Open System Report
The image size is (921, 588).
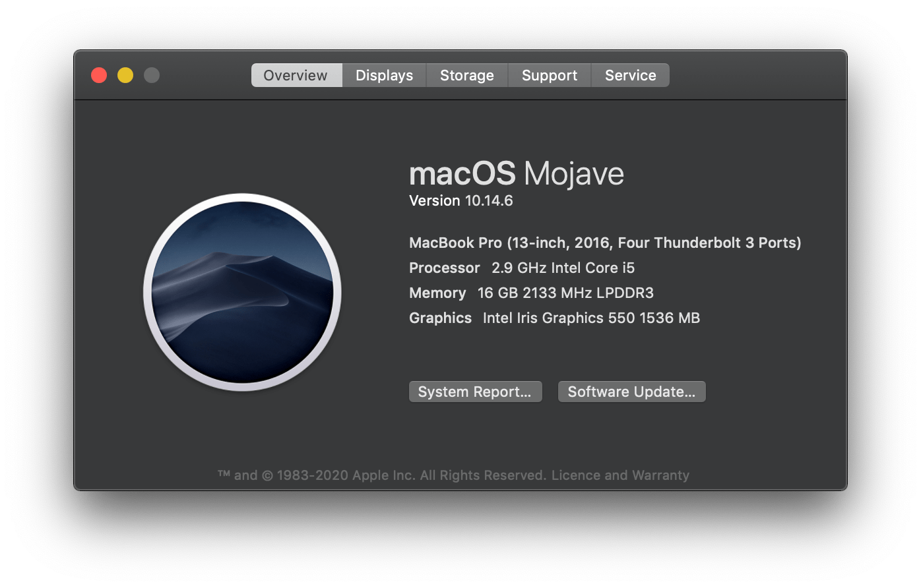pos(475,391)
